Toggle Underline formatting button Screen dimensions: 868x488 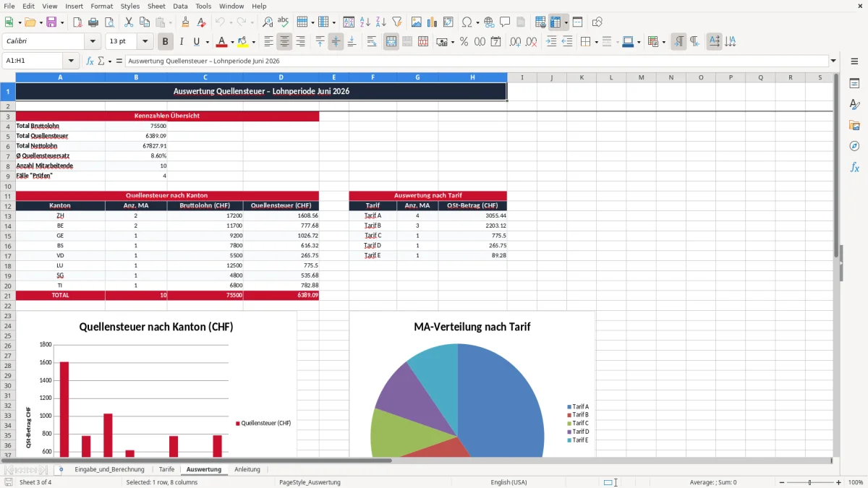(x=196, y=42)
